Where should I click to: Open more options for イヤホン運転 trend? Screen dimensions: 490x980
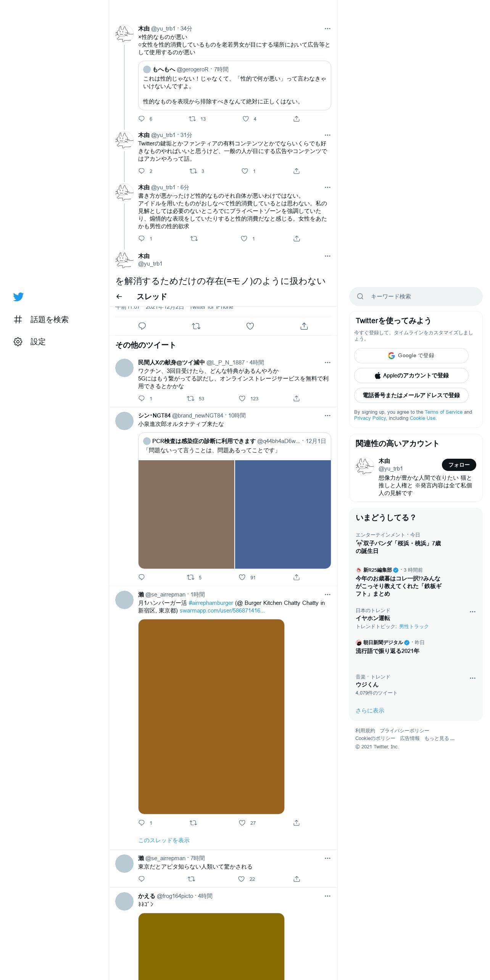472,612
